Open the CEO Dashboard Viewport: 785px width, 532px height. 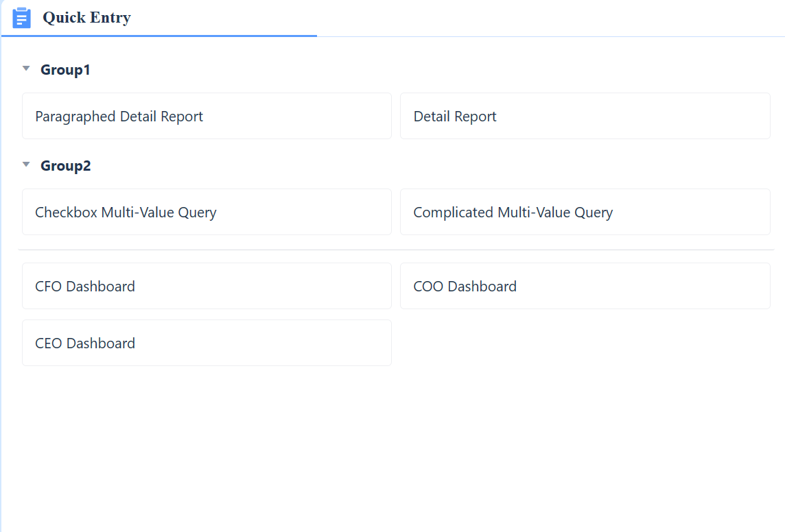pos(207,343)
